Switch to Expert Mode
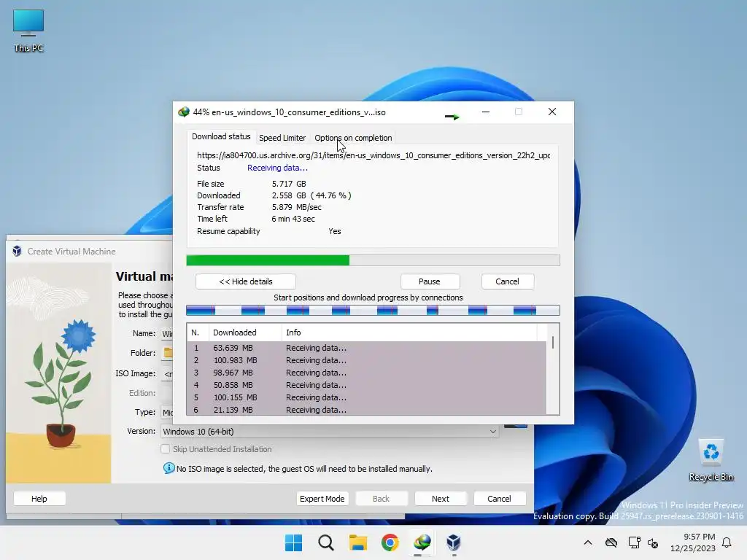This screenshot has height=560, width=747. 322,499
